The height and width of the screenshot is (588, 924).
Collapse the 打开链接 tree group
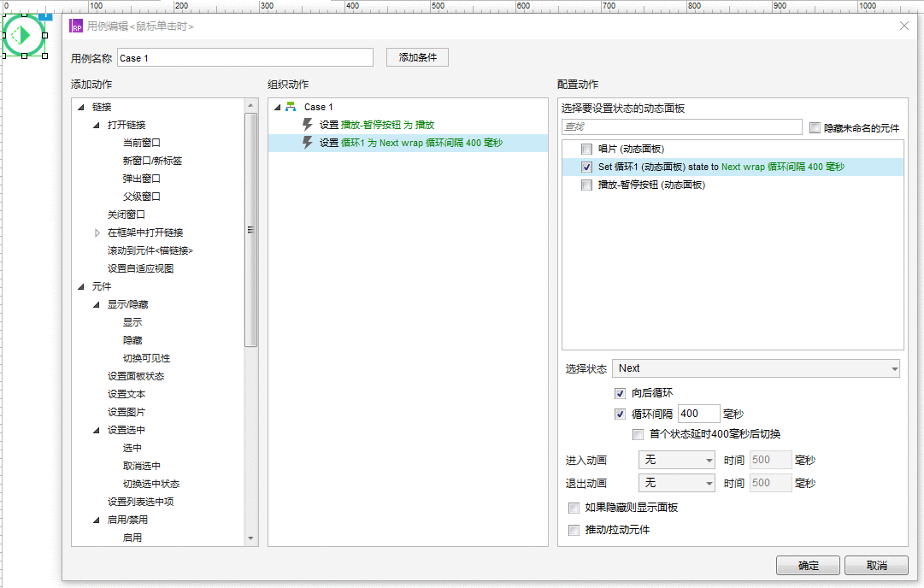[96, 125]
